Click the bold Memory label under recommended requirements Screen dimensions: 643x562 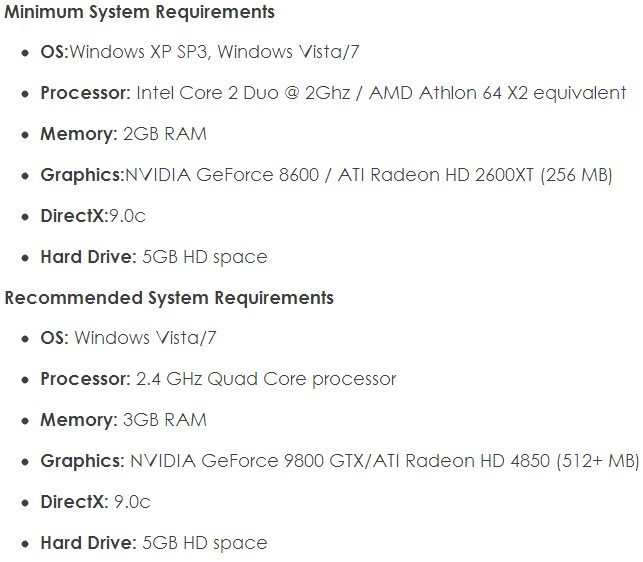coord(78,420)
